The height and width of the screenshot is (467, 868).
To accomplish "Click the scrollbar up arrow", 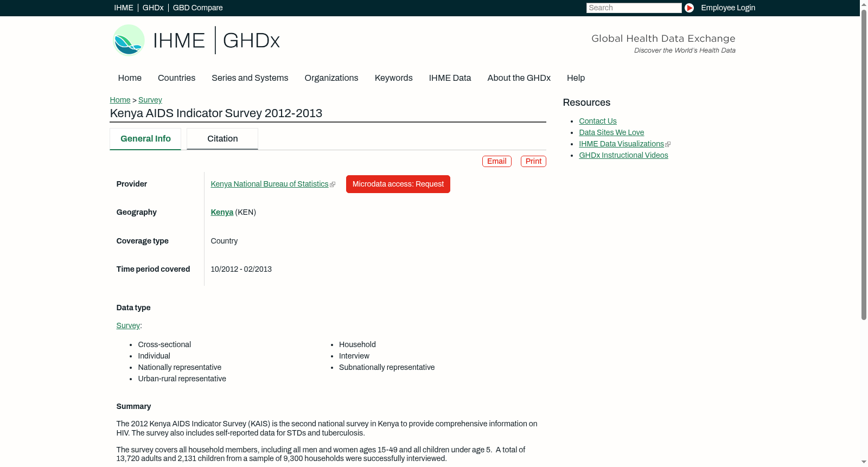I will (x=864, y=4).
